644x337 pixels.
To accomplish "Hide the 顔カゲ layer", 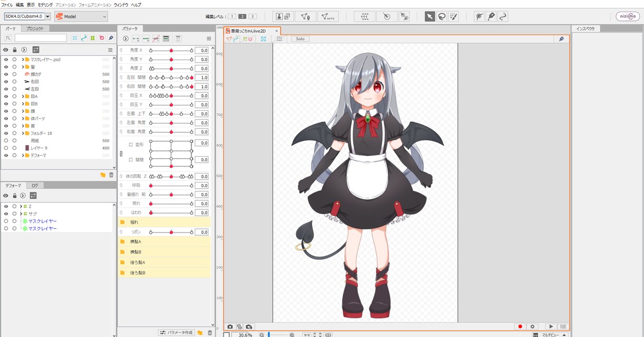I will click(x=6, y=74).
